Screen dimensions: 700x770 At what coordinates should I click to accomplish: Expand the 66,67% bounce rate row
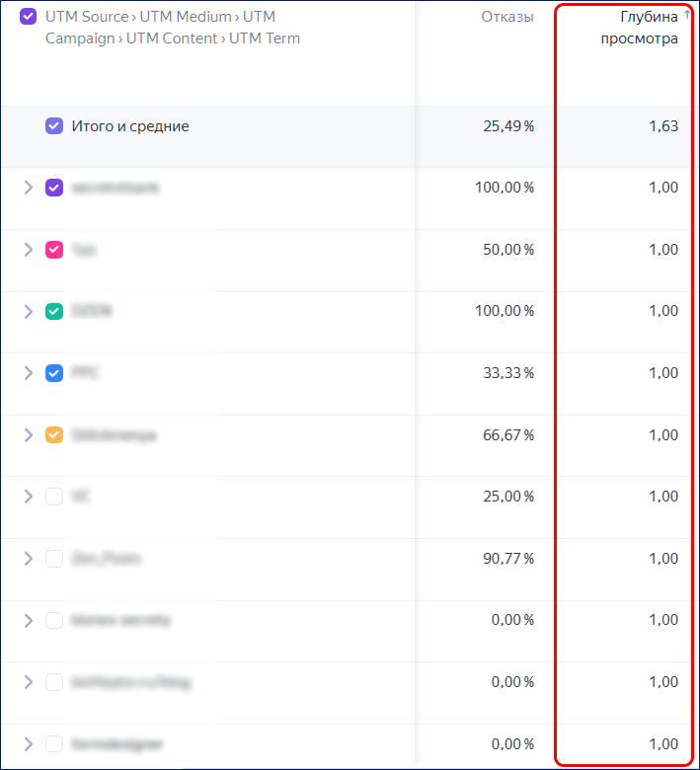click(x=29, y=434)
